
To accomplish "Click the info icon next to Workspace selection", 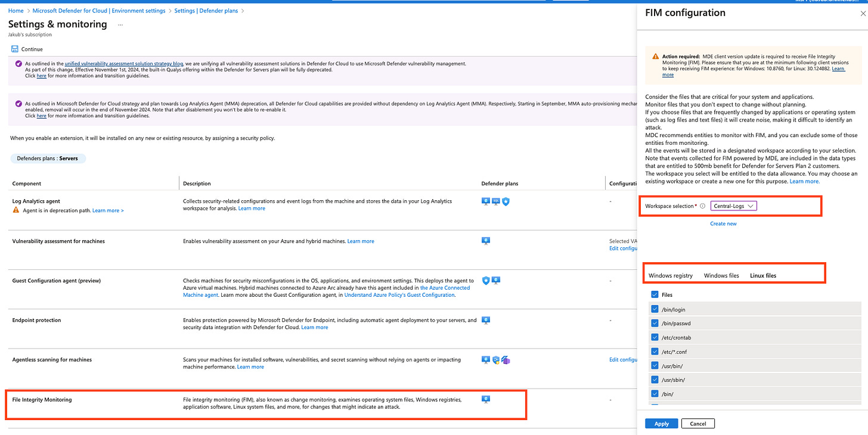I will (x=702, y=206).
